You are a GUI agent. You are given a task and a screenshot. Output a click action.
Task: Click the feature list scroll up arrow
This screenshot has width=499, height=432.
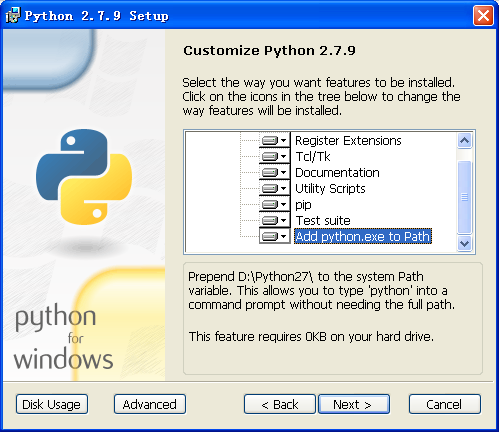pos(464,140)
